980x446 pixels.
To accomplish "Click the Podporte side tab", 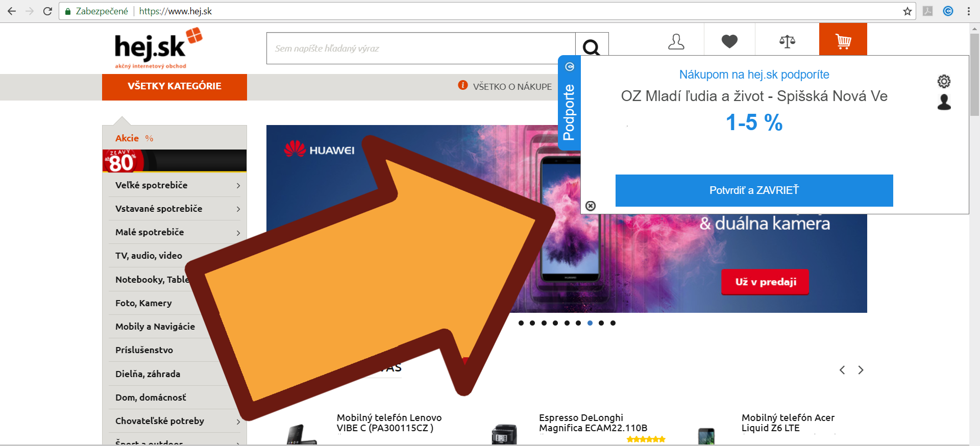I will [569, 103].
